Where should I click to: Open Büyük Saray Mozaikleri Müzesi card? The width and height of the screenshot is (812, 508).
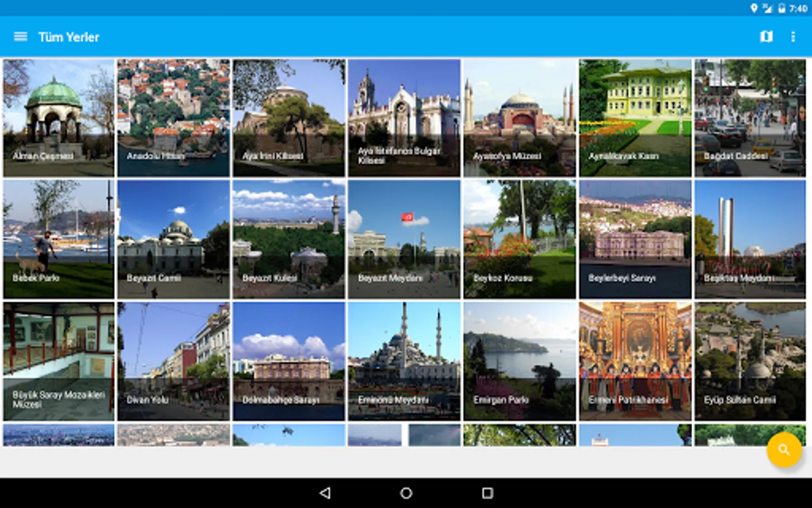coord(59,361)
